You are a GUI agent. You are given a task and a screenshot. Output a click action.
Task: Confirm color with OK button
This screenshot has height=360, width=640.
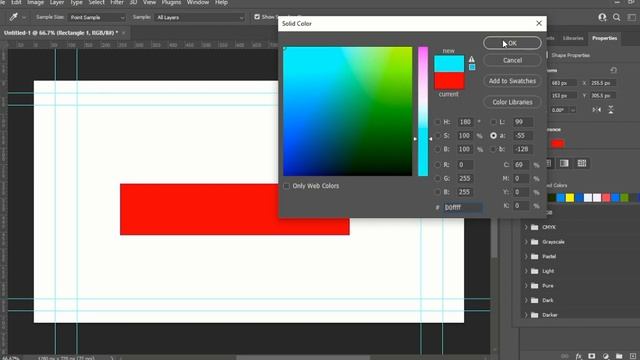(512, 43)
